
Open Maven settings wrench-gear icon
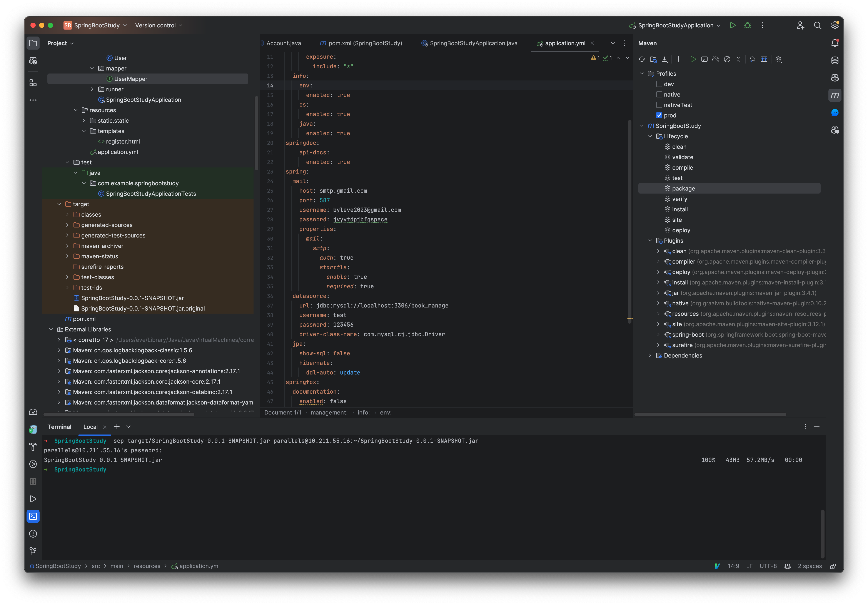pyautogui.click(x=778, y=59)
